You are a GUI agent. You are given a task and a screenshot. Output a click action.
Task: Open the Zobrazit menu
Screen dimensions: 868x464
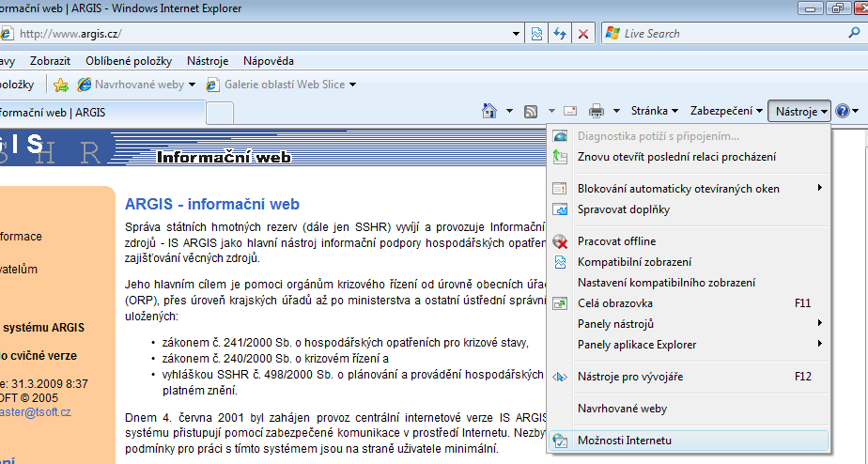tap(51, 61)
